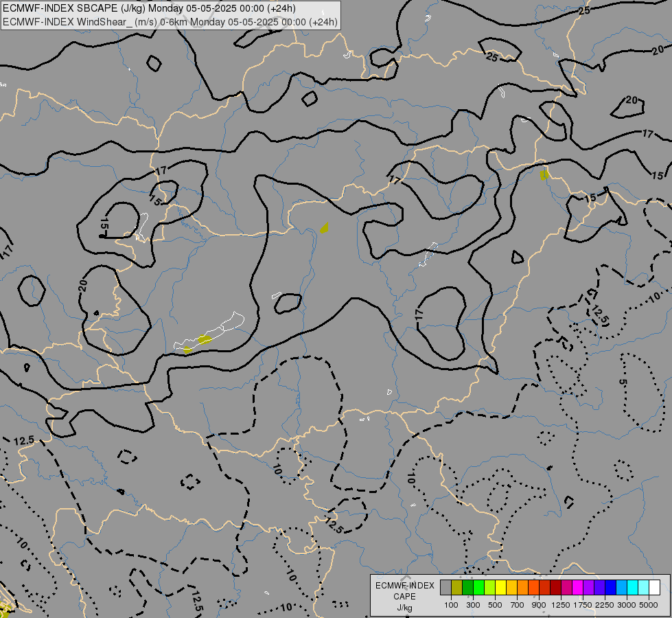672x618 pixels.
Task: Click the 3000 legend tick label
Action: click(627, 605)
